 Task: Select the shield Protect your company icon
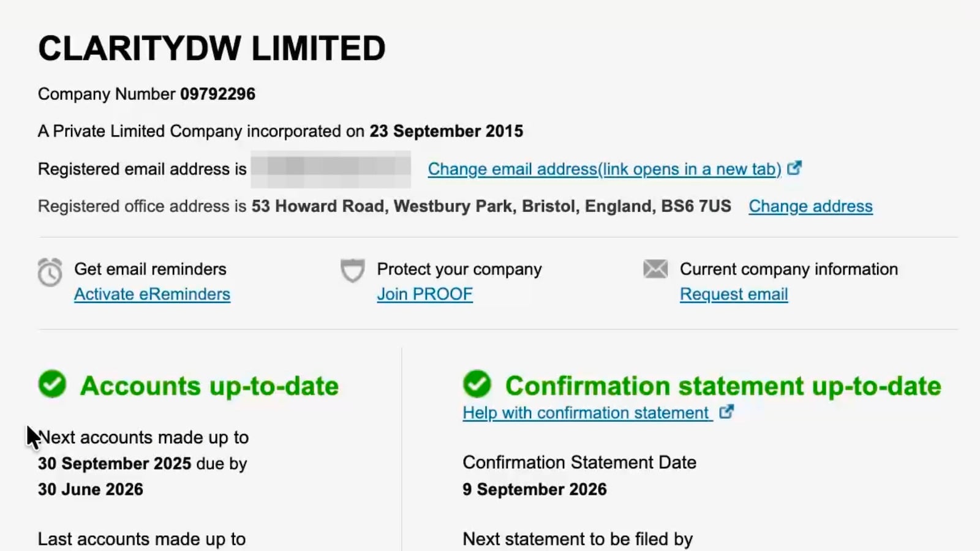pyautogui.click(x=352, y=271)
